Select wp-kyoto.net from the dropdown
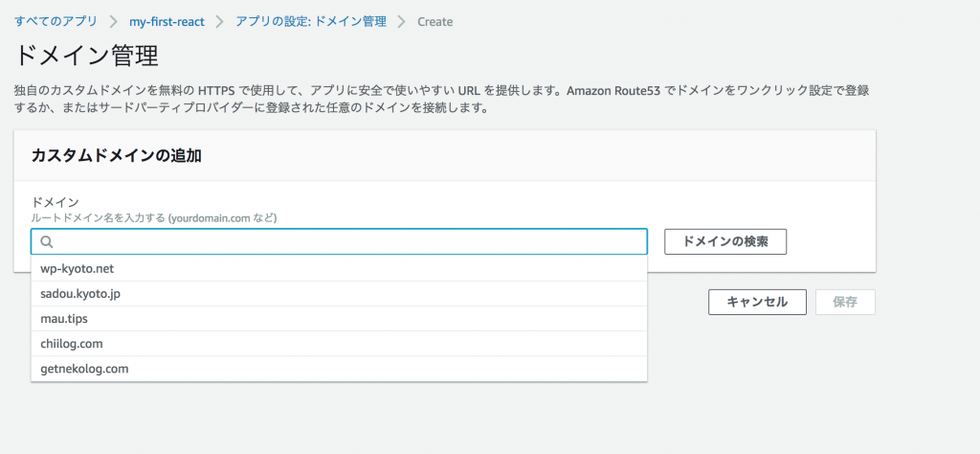Viewport: 980px width, 454px height. point(339,268)
